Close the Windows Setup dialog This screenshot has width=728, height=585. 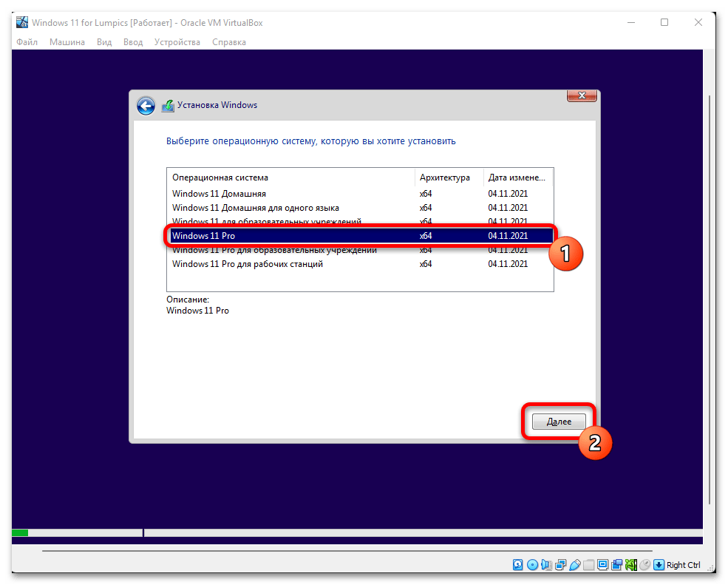pyautogui.click(x=582, y=96)
